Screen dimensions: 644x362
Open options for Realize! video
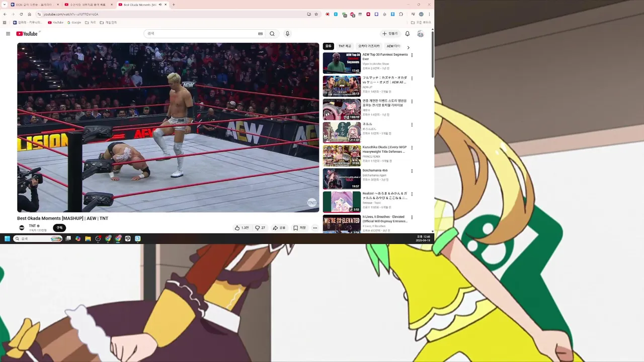(412, 194)
